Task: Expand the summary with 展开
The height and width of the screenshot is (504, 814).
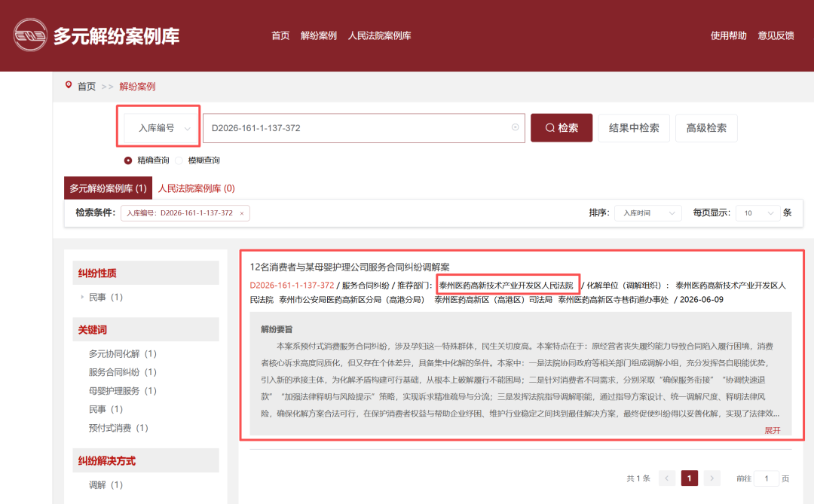Action: [x=772, y=430]
